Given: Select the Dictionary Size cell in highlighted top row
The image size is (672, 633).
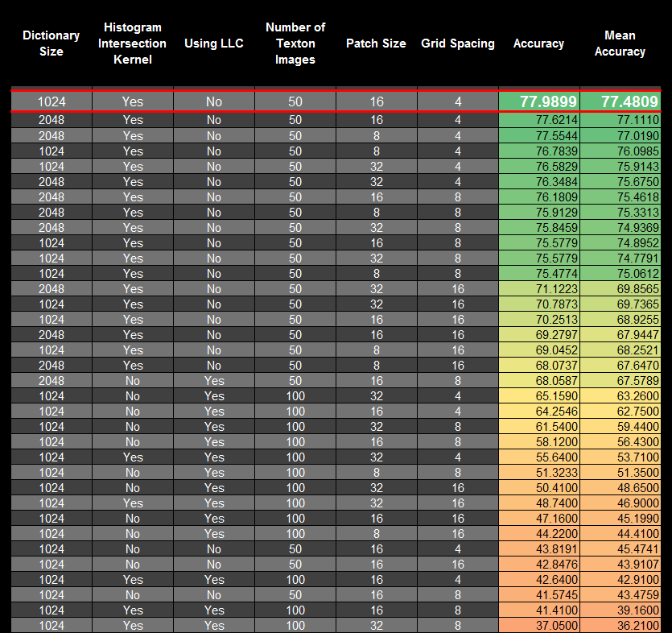Looking at the screenshot, I should point(52,101).
